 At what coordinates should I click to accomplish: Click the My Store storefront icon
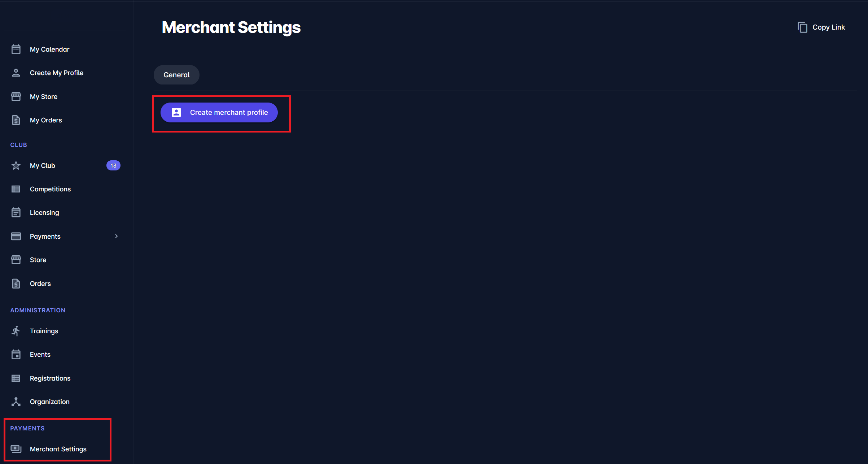(x=16, y=96)
